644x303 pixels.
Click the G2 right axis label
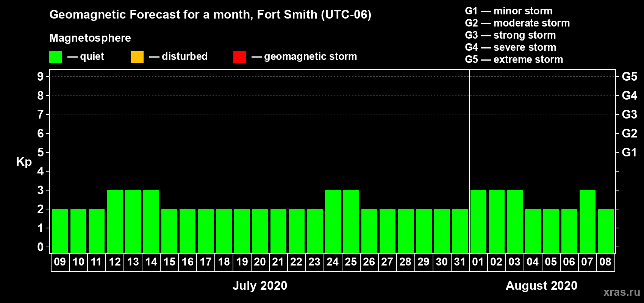click(x=630, y=133)
